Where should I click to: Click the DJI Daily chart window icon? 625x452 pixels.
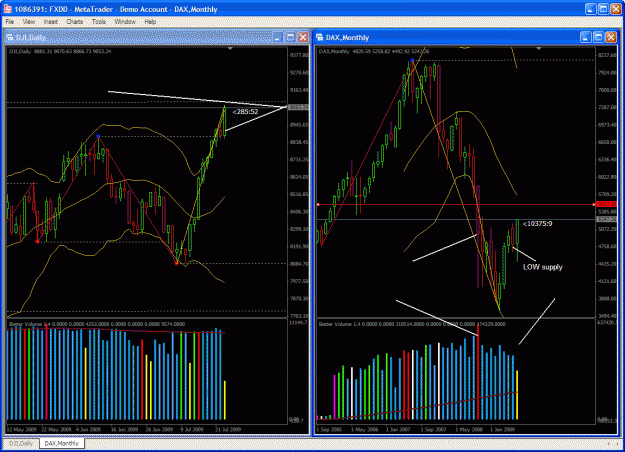tap(10, 37)
